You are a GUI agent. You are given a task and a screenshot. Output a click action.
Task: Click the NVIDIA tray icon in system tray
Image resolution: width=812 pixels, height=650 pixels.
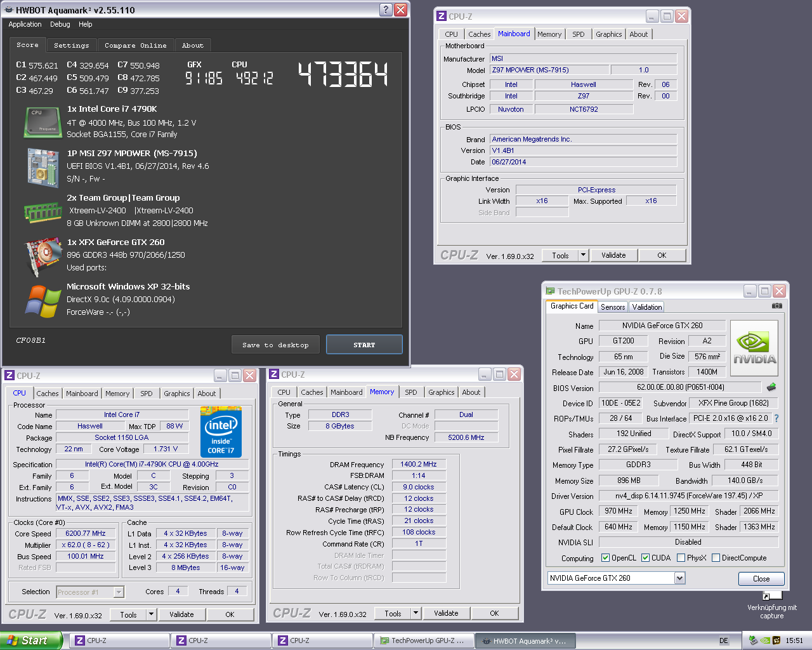(764, 640)
